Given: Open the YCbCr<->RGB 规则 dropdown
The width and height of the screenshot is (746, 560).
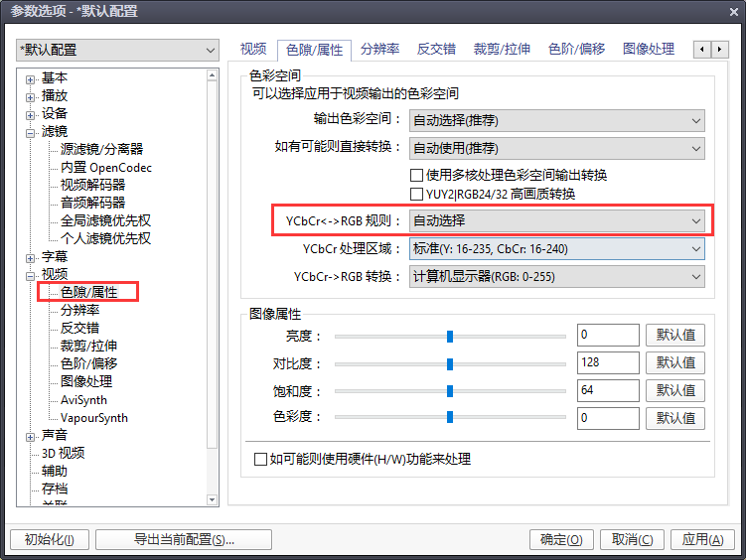Looking at the screenshot, I should (556, 220).
